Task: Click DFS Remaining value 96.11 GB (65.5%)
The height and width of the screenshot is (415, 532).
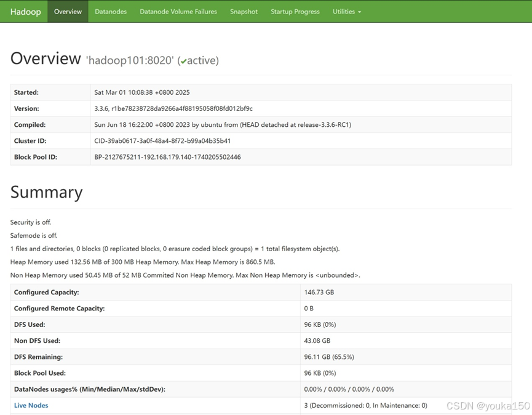Action: (329, 357)
